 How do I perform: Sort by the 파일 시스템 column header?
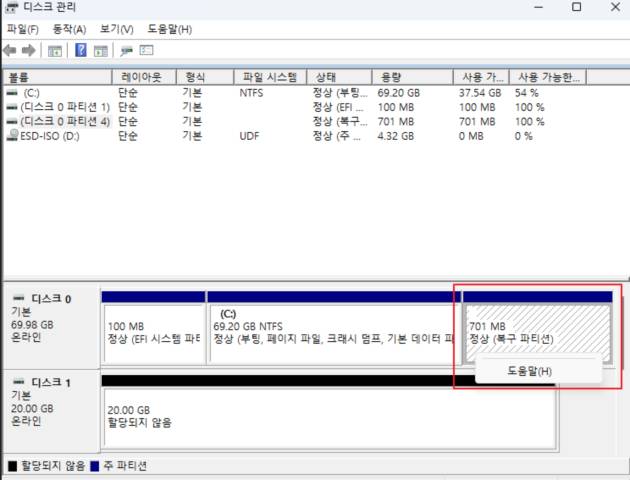click(270, 77)
